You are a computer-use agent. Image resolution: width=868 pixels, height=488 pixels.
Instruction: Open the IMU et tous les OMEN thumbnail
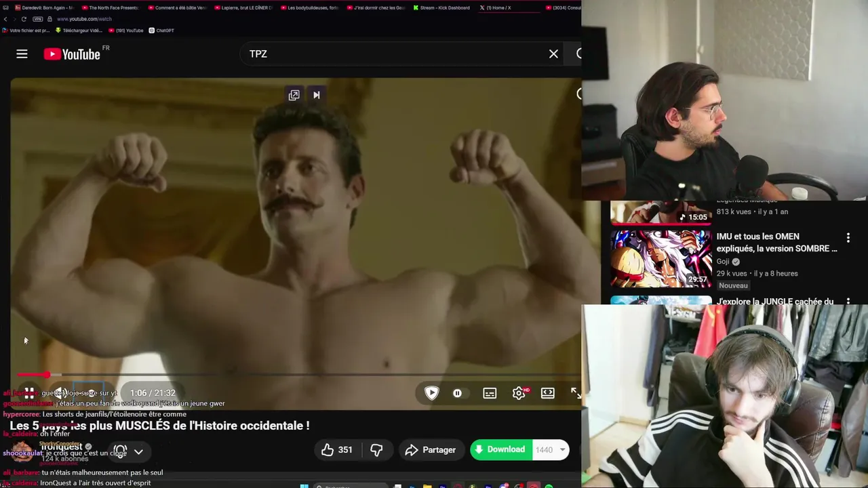pos(660,259)
